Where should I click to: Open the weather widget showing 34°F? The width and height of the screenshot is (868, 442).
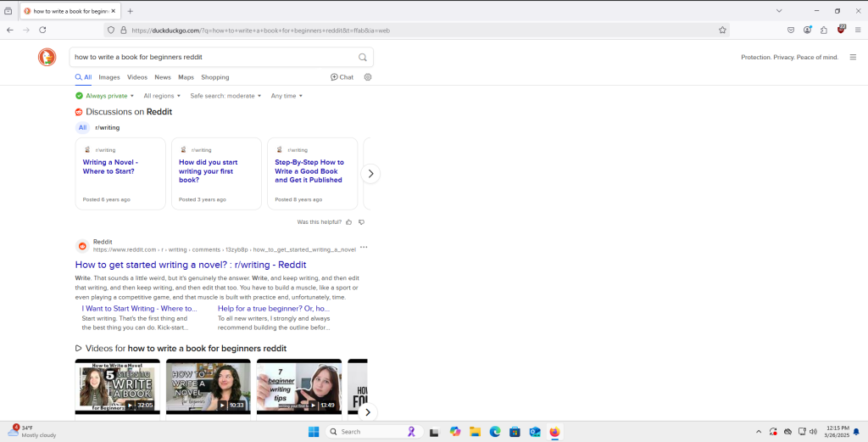coord(32,432)
